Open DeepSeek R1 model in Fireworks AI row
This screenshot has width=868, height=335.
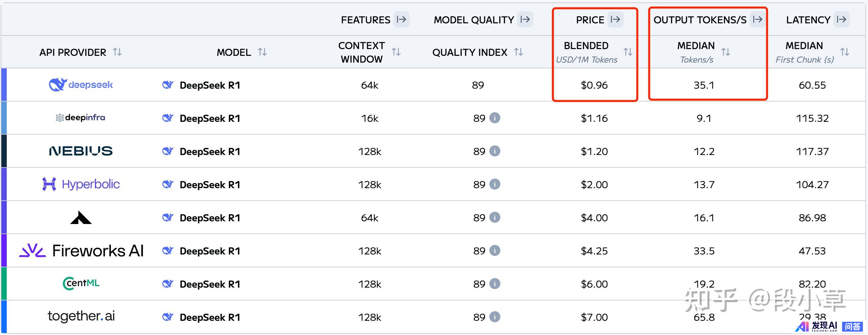(210, 251)
